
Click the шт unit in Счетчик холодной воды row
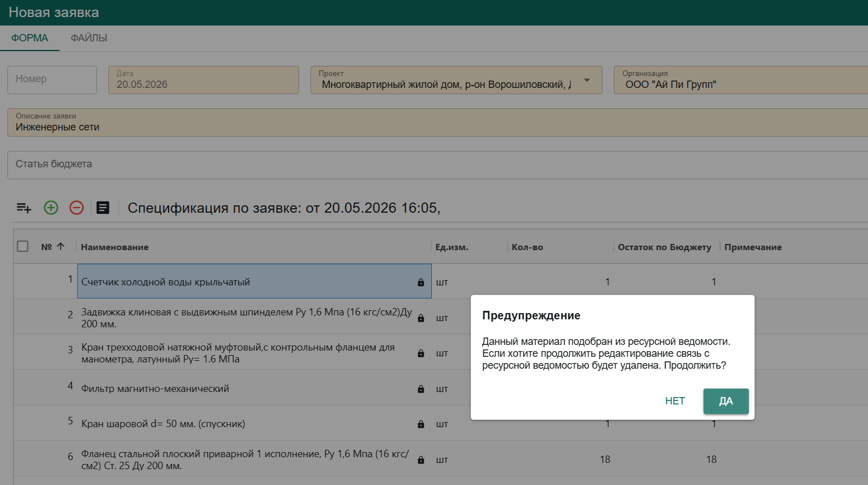click(442, 282)
